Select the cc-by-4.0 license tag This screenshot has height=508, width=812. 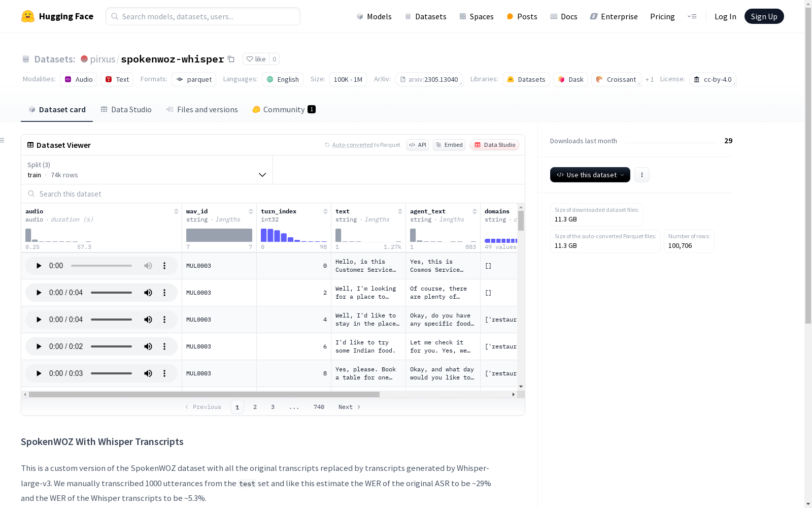(x=713, y=79)
